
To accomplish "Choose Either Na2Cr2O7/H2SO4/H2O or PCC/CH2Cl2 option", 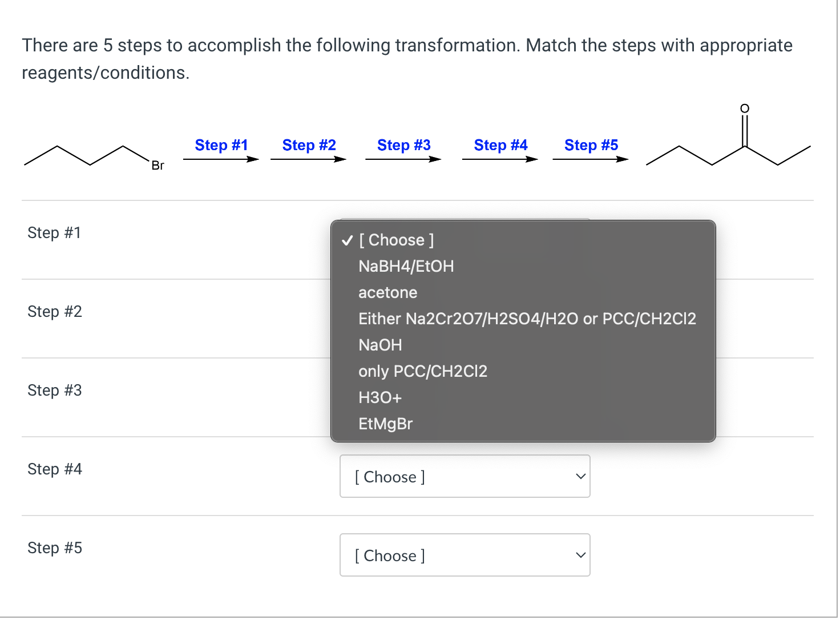I will (527, 319).
